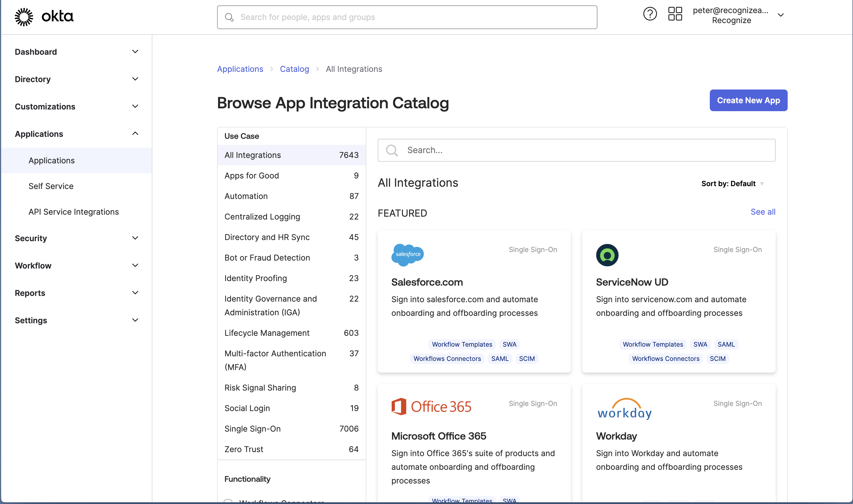Screen dimensions: 853x504
Task: Filter by Automation use case
Action: click(291, 196)
